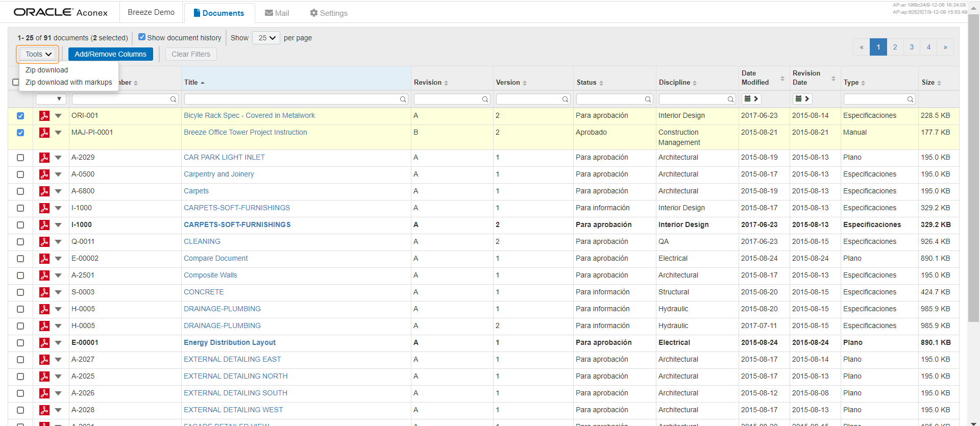The height and width of the screenshot is (426, 980).
Task: Click the PDF file icon for Q-0011
Action: tap(44, 242)
